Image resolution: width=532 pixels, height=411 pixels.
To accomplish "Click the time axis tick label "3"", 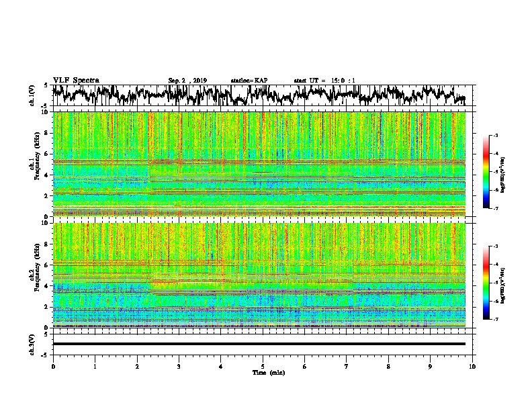I will [179, 367].
